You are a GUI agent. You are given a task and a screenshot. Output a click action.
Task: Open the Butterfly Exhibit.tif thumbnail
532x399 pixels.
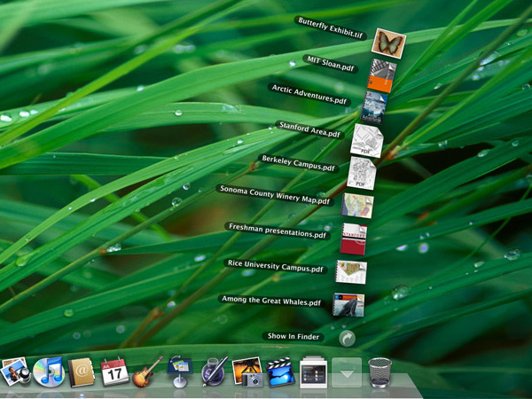tap(389, 43)
